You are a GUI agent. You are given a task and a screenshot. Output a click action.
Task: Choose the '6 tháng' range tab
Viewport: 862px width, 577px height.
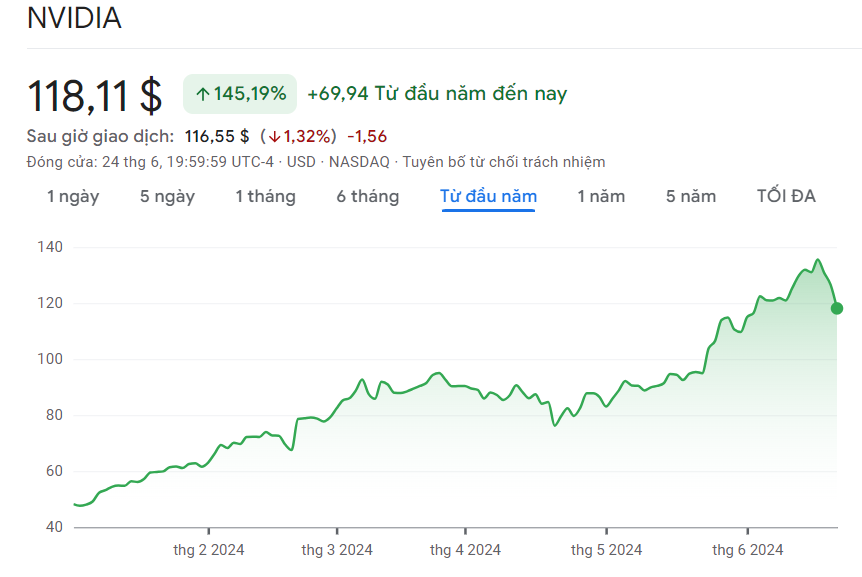click(368, 196)
